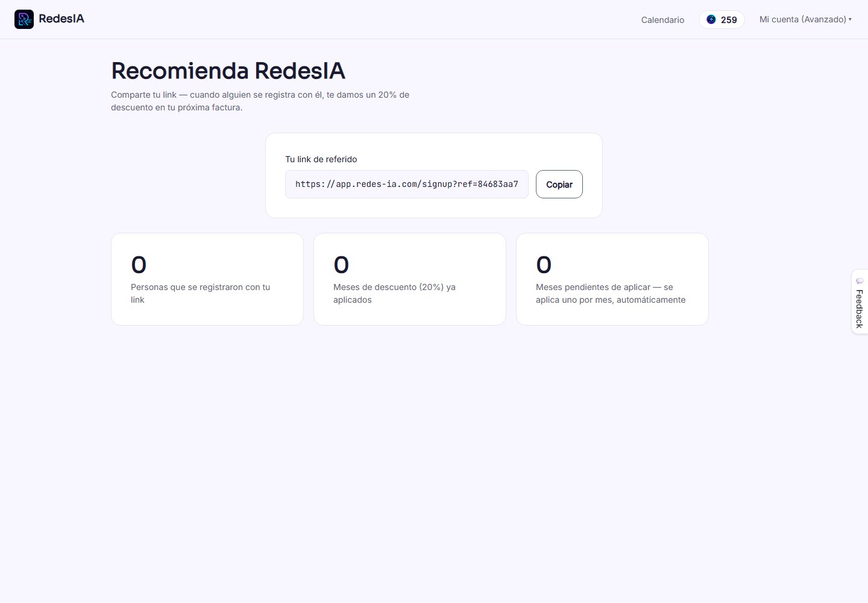Viewport: 868px width, 603px height.
Task: Select the referral link URL field
Action: 407,185
